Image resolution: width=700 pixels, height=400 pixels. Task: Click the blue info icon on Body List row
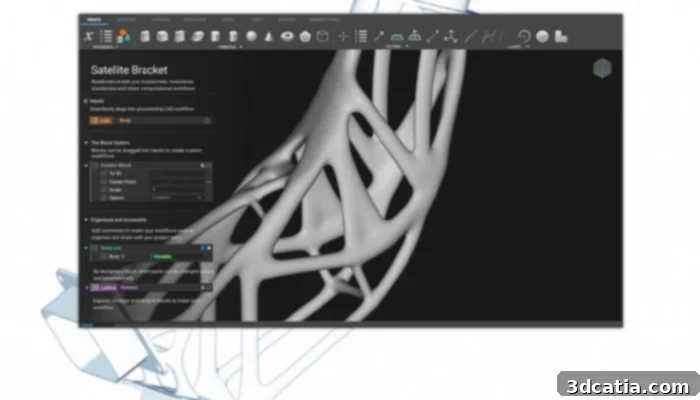click(x=203, y=248)
